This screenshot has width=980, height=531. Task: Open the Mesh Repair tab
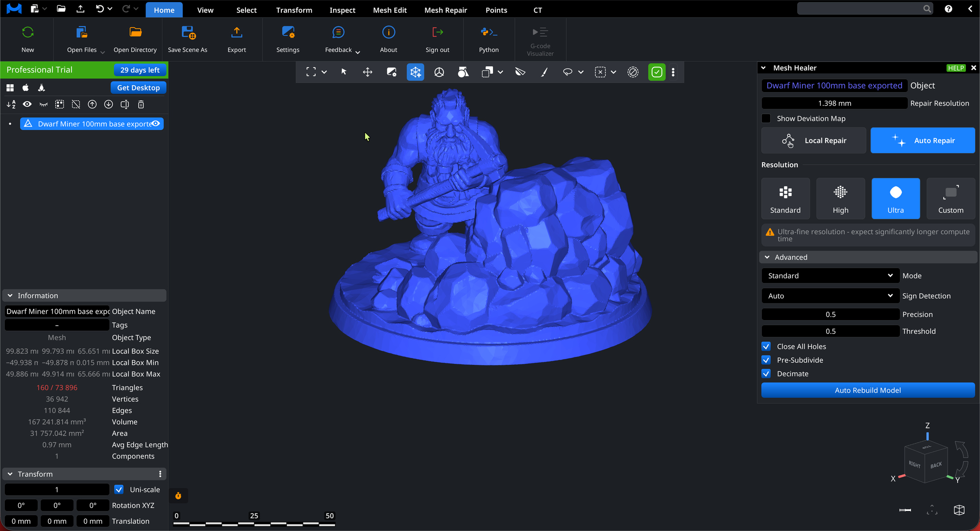[x=445, y=10]
